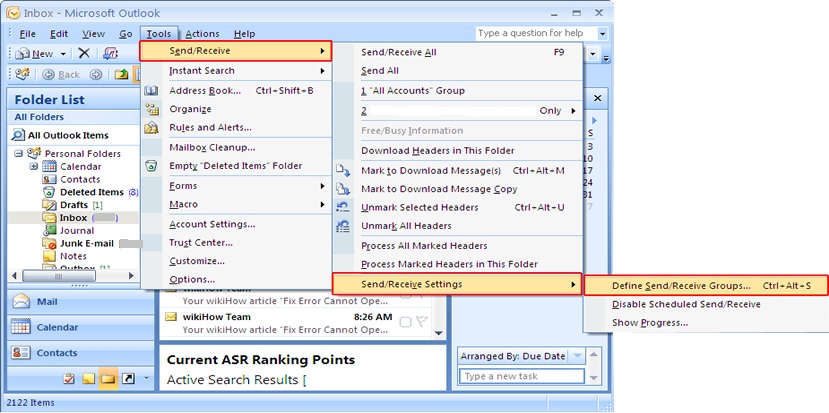Click All Outlook Items search folder

(61, 135)
